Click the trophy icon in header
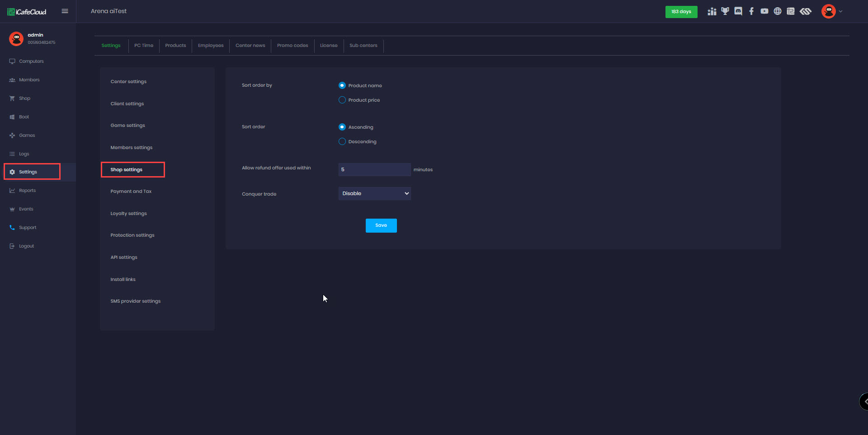 click(725, 11)
